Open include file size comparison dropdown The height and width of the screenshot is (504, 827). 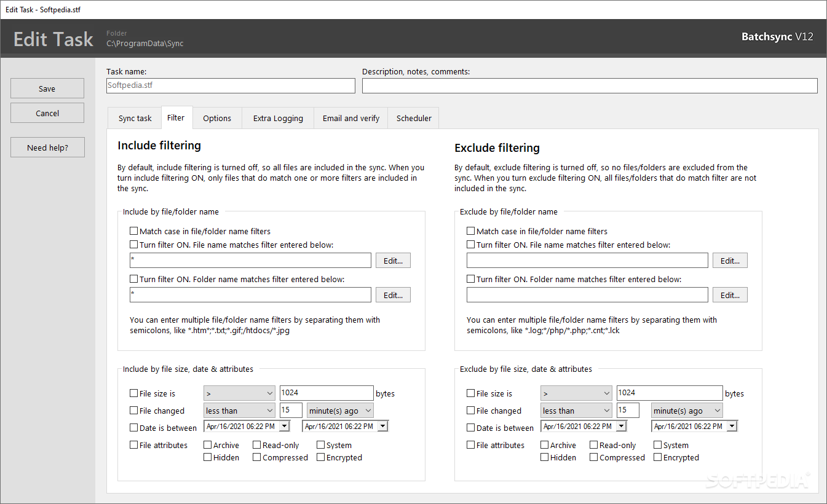[x=239, y=393]
